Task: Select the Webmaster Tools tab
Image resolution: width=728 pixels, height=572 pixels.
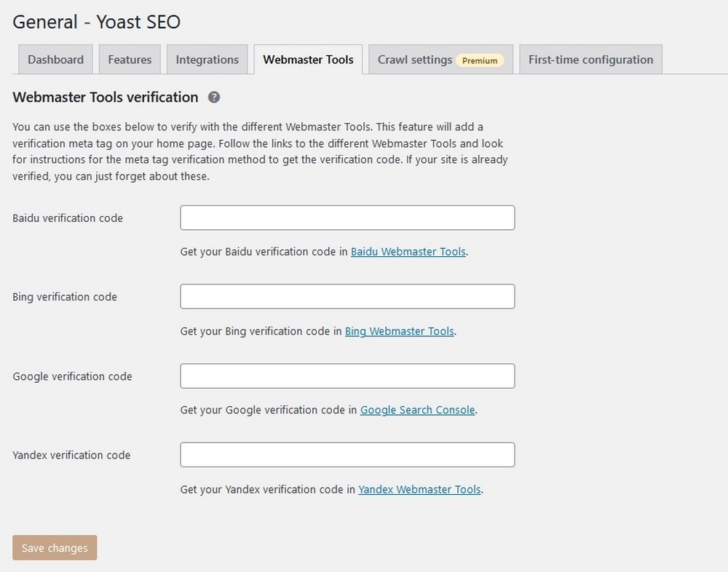Action: pyautogui.click(x=308, y=60)
